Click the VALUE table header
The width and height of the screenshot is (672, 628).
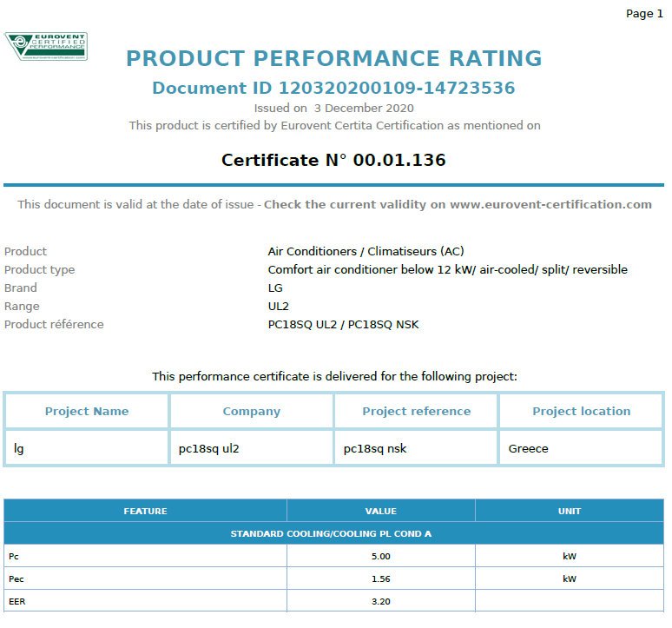[x=381, y=511]
